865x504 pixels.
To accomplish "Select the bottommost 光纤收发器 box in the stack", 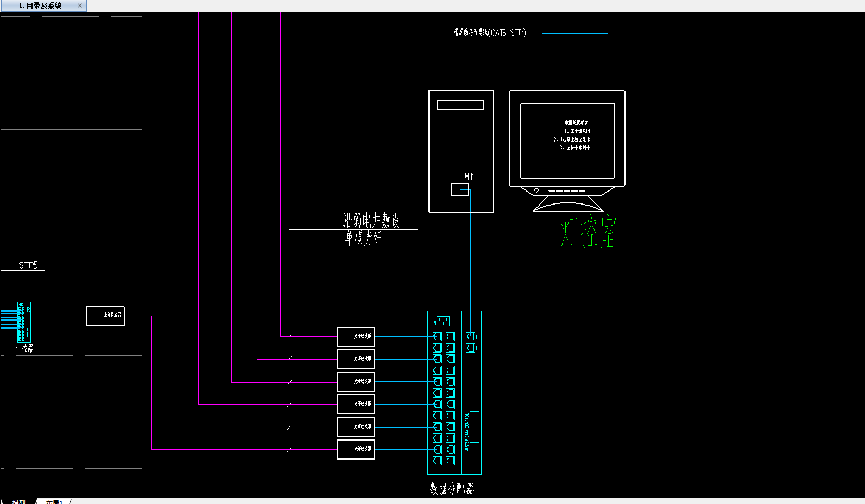I will pyautogui.click(x=356, y=449).
